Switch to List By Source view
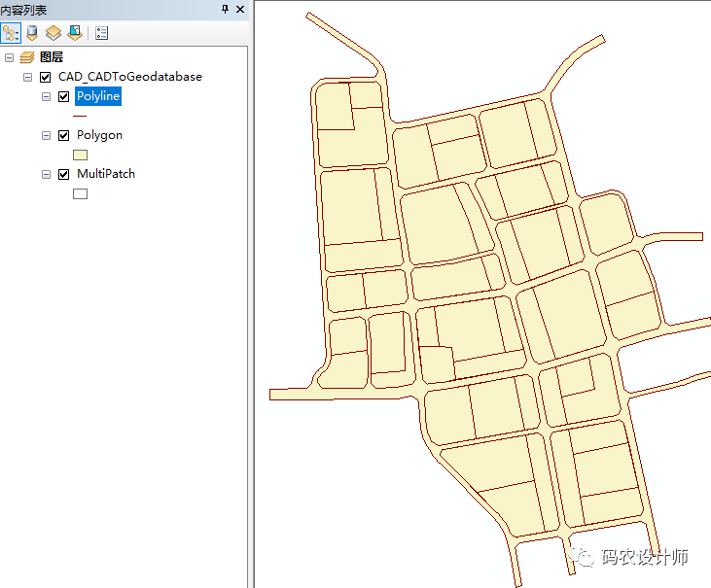 coord(32,33)
